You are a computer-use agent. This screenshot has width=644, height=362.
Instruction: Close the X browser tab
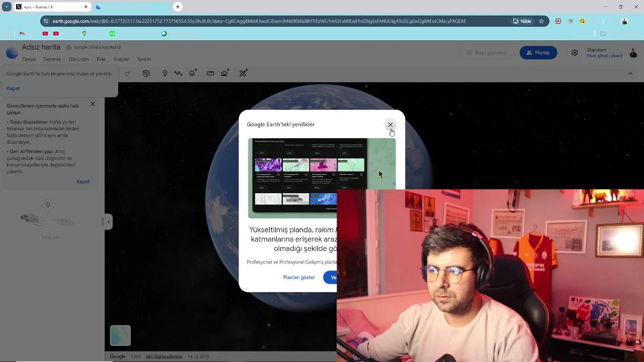[x=86, y=7]
